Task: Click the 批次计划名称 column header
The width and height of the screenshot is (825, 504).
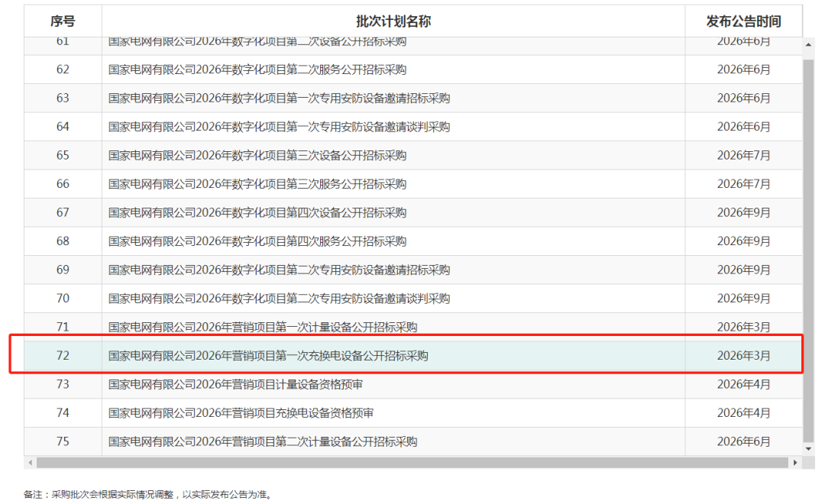Action: (393, 21)
